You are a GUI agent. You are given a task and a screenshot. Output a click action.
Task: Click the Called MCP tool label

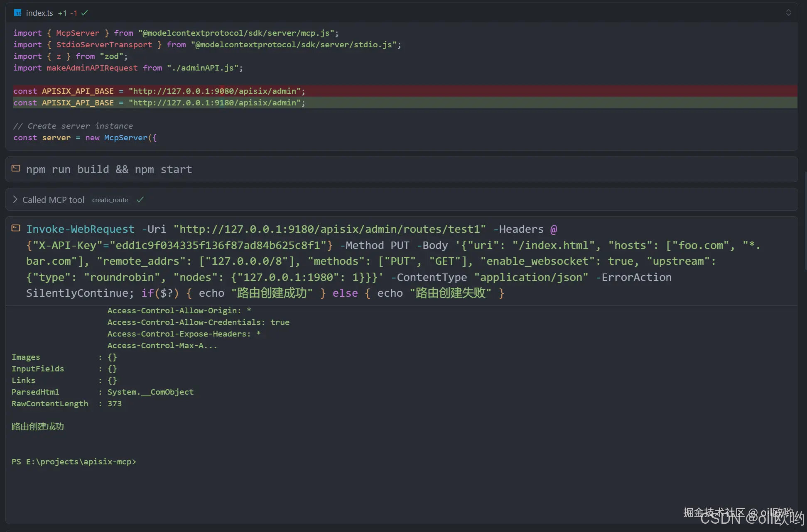pyautogui.click(x=53, y=200)
